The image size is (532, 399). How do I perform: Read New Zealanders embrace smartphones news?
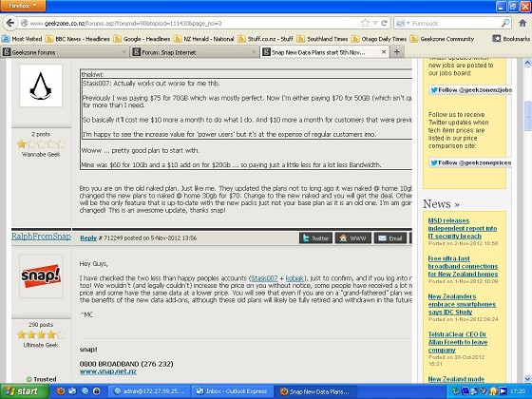pos(462,304)
